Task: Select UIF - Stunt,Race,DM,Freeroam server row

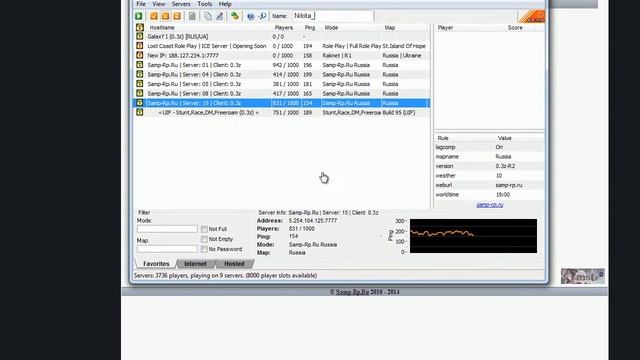Action: tap(282, 112)
